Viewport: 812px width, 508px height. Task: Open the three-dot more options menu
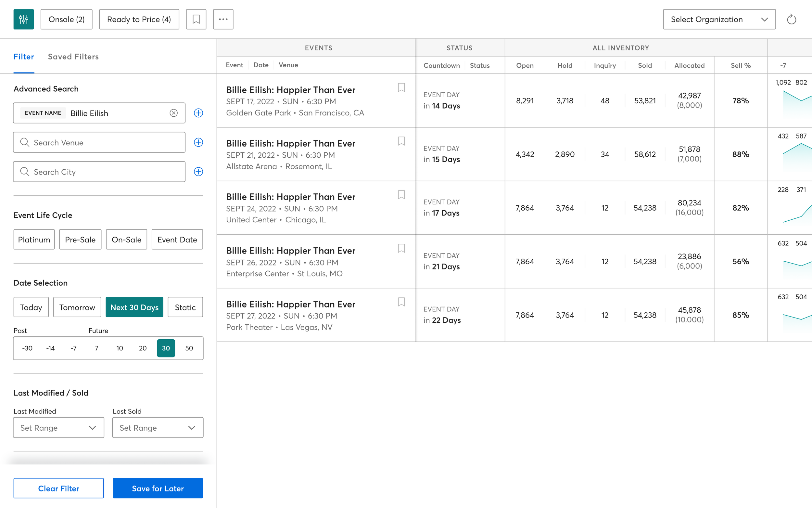pos(223,19)
